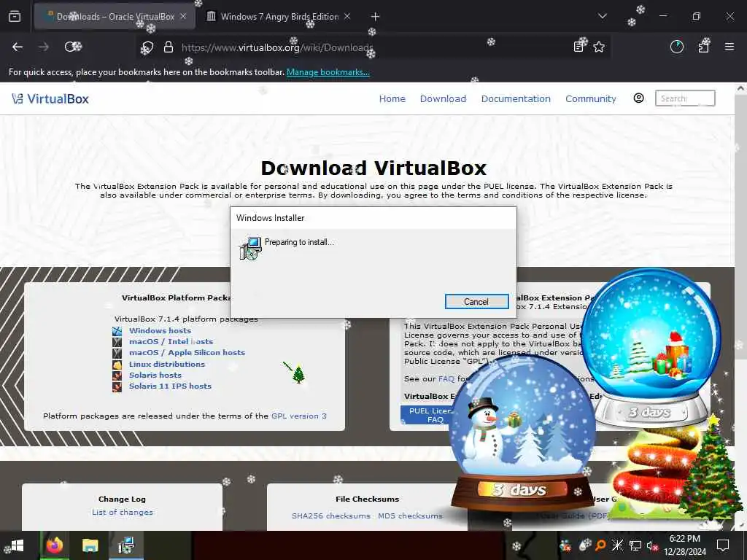This screenshot has width=747, height=560.
Task: Open the Firefox hamburger application menu
Action: pos(729,47)
